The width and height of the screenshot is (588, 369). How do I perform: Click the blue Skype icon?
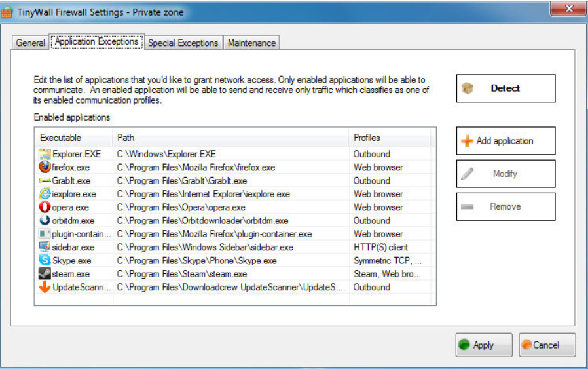(45, 260)
